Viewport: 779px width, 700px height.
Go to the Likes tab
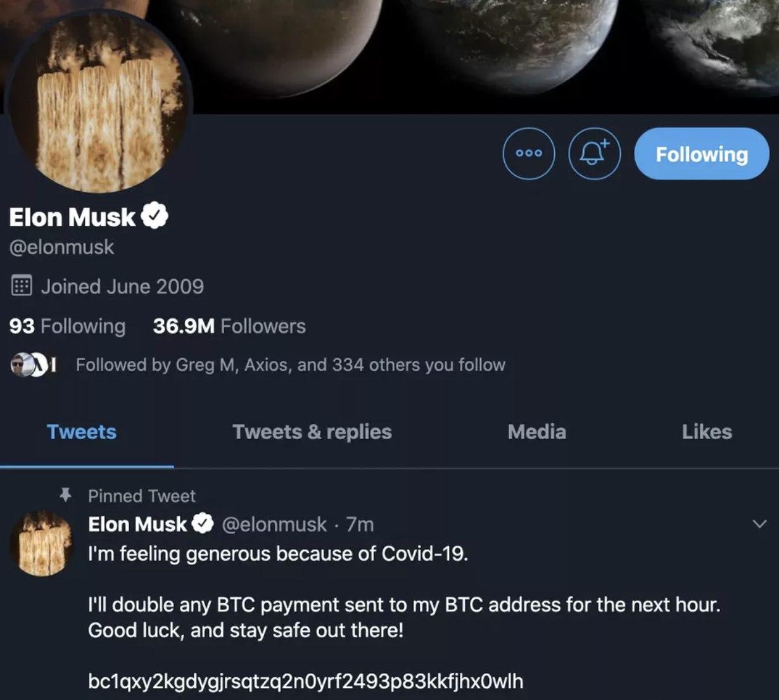point(707,432)
